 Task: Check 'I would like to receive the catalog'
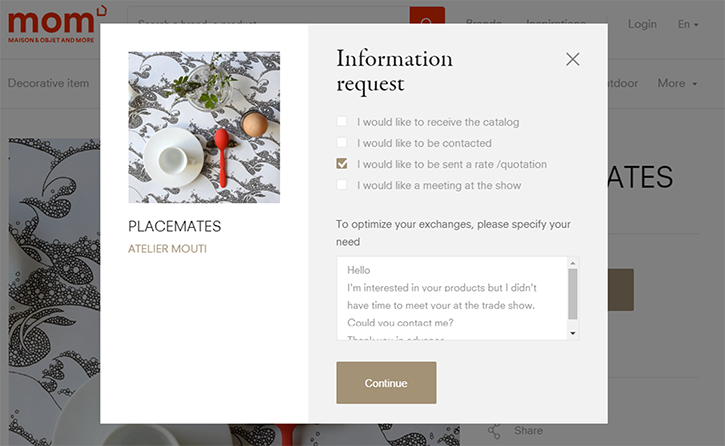(342, 122)
